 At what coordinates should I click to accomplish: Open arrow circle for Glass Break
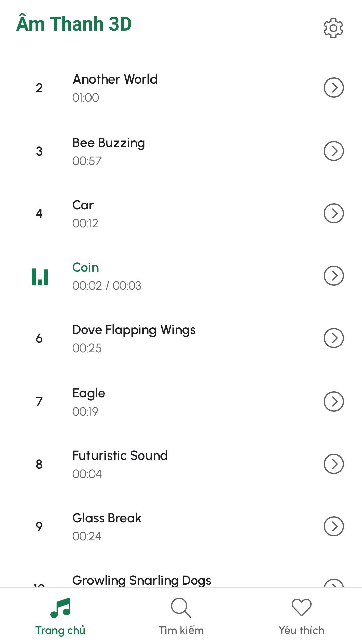[x=334, y=526]
